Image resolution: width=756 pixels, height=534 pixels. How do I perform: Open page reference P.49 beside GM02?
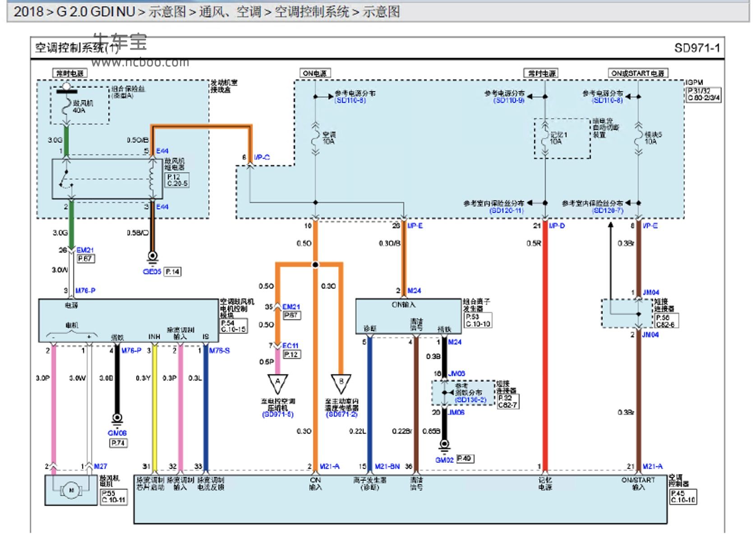465,459
